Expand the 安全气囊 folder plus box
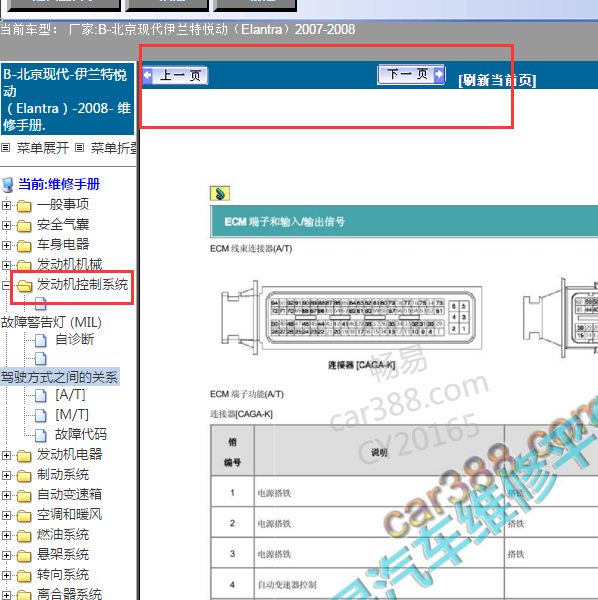Image resolution: width=598 pixels, height=600 pixels. tap(6, 225)
